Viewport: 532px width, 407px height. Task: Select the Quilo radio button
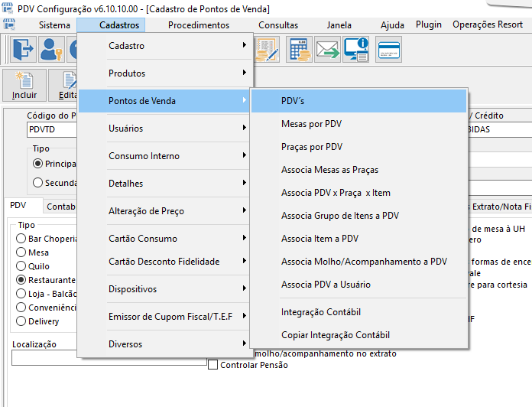21,265
